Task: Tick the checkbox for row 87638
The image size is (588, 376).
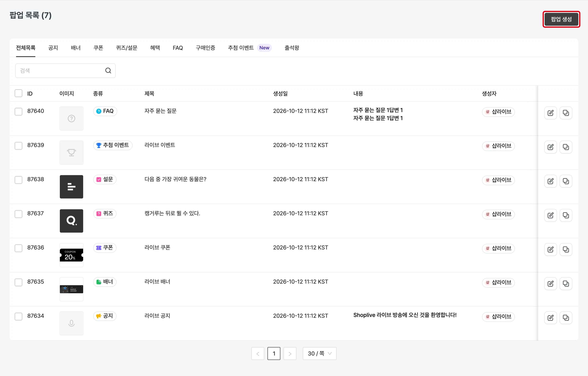Action: [18, 180]
